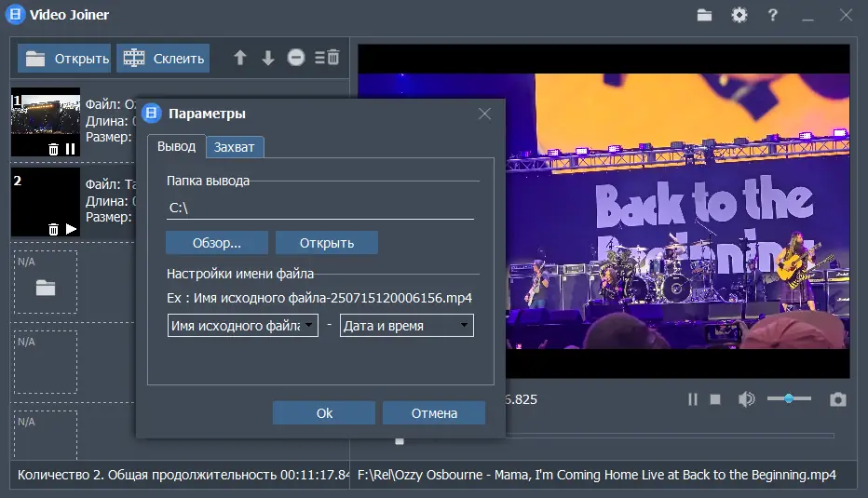Screen dimensions: 868x498
Task: Delete clip 1 with its trash icon
Action: (x=53, y=149)
